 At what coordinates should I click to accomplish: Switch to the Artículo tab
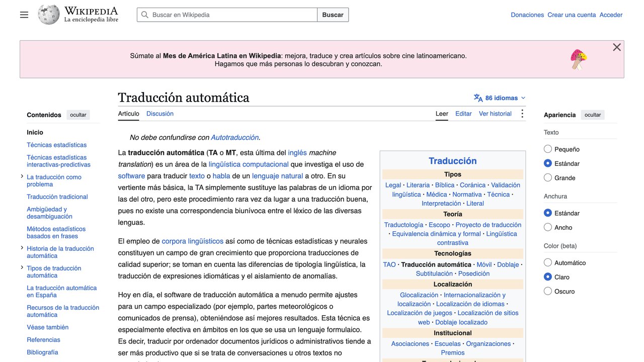tap(128, 114)
